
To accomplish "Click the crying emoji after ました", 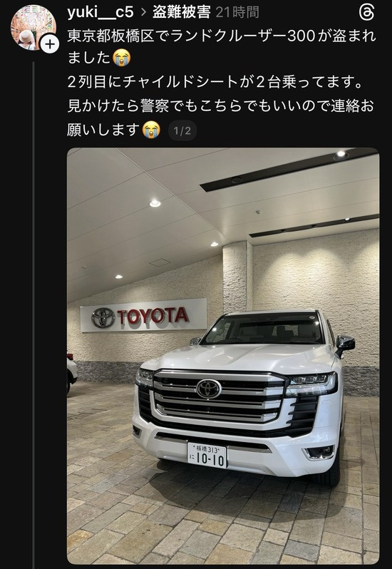I will pos(121,58).
